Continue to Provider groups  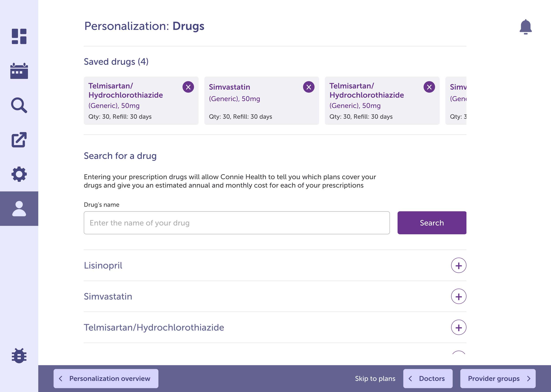click(498, 379)
